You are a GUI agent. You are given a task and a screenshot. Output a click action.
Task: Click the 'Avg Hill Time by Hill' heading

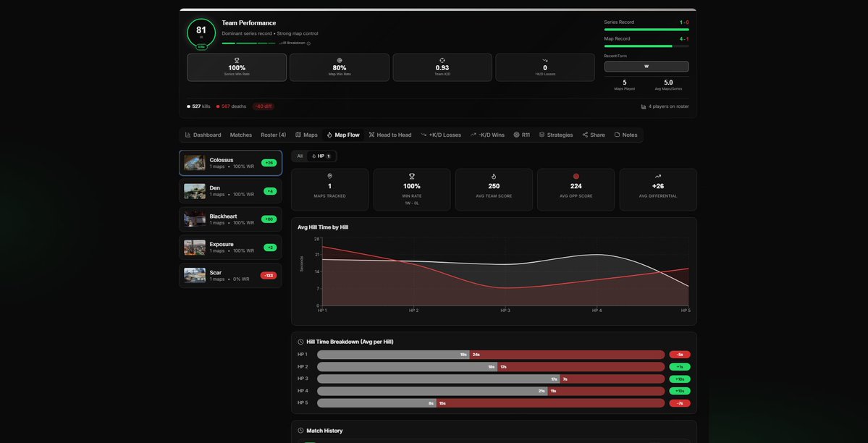[x=323, y=227]
